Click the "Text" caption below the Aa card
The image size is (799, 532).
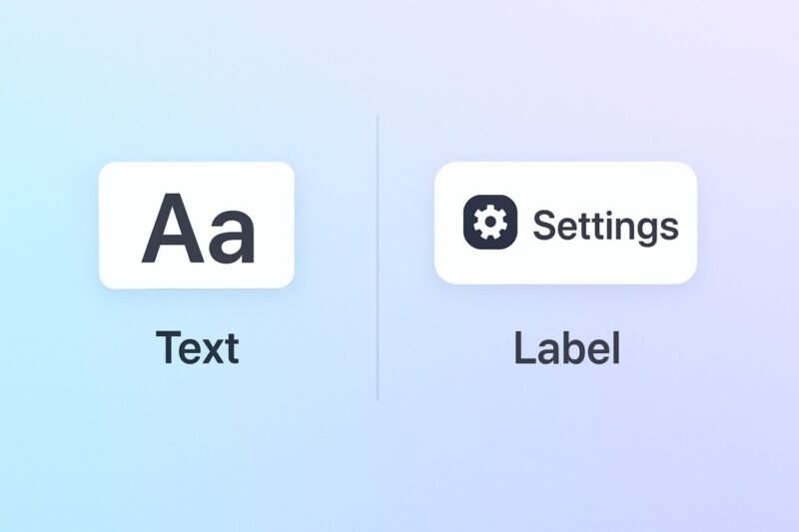[198, 347]
